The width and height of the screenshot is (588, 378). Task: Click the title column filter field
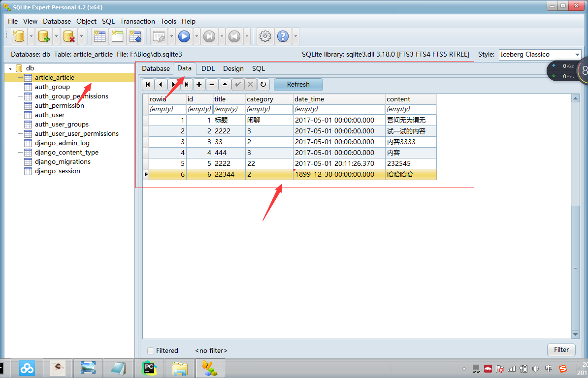click(x=229, y=109)
